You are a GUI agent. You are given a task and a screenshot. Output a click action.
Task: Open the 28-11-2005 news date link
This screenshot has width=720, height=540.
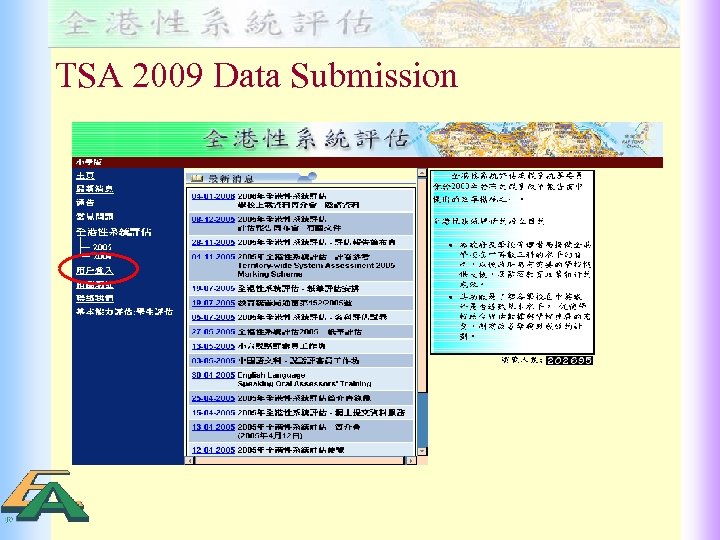213,242
